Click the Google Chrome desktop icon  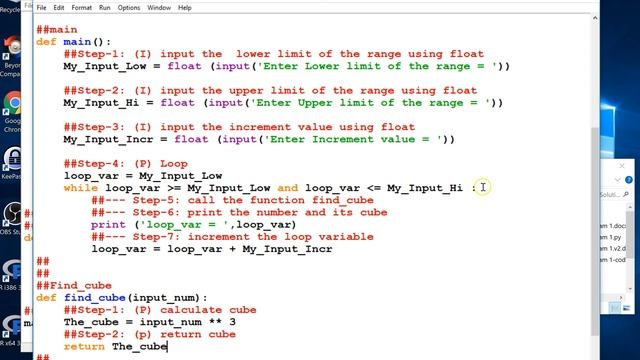click(12, 112)
